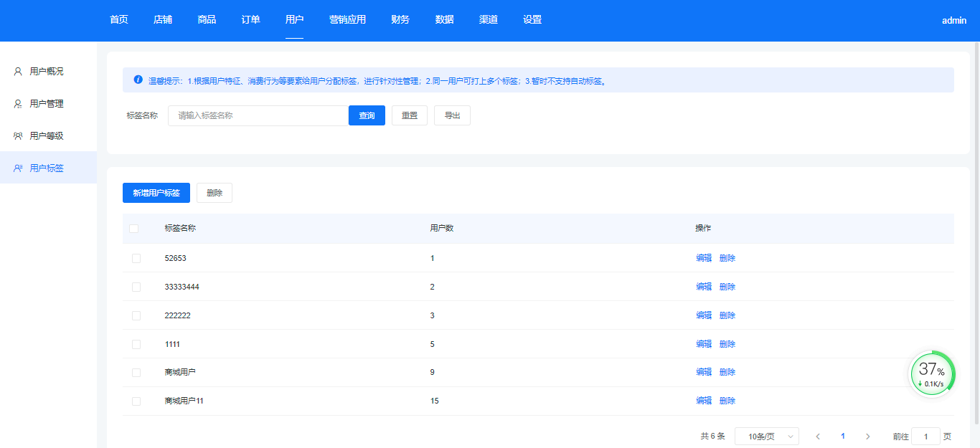Image resolution: width=980 pixels, height=448 pixels.
Task: Toggle the select-all checkbox in table header
Action: click(134, 229)
